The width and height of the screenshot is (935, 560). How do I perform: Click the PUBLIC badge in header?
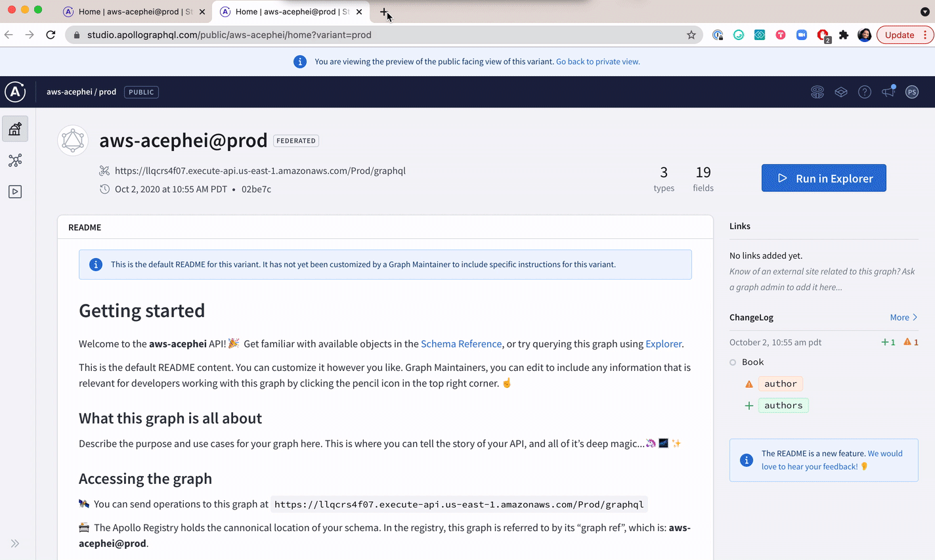click(x=141, y=92)
